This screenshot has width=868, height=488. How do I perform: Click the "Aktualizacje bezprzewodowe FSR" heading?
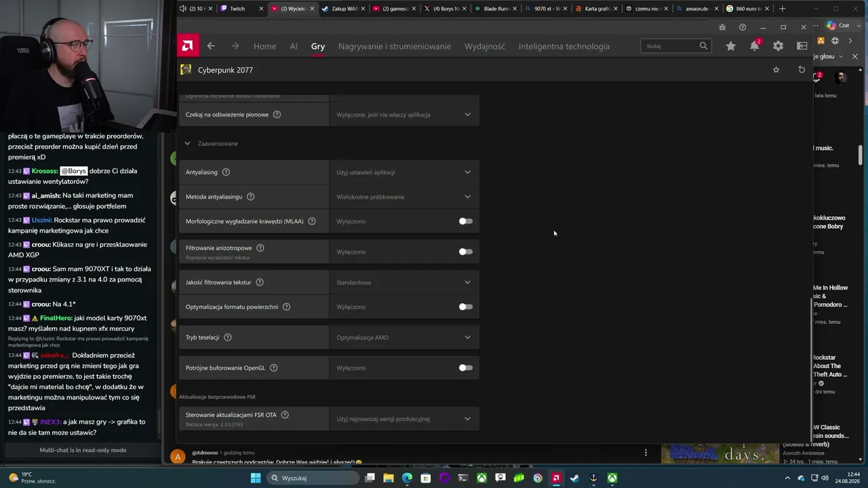tap(217, 396)
